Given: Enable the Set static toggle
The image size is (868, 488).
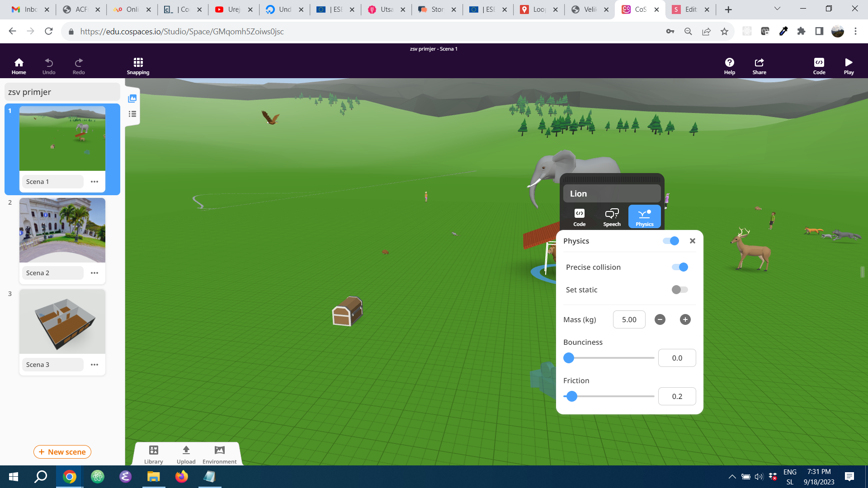Looking at the screenshot, I should (679, 290).
